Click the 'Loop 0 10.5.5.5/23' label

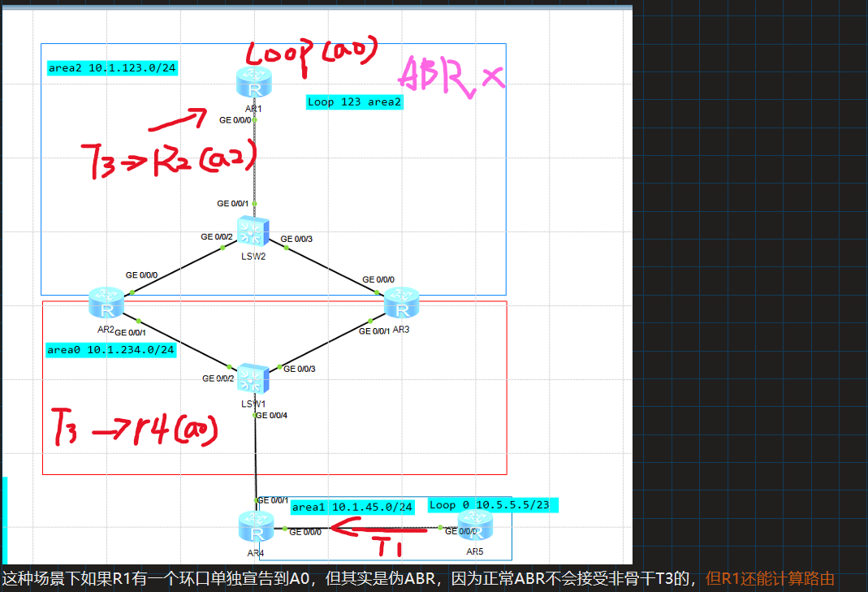pyautogui.click(x=493, y=505)
